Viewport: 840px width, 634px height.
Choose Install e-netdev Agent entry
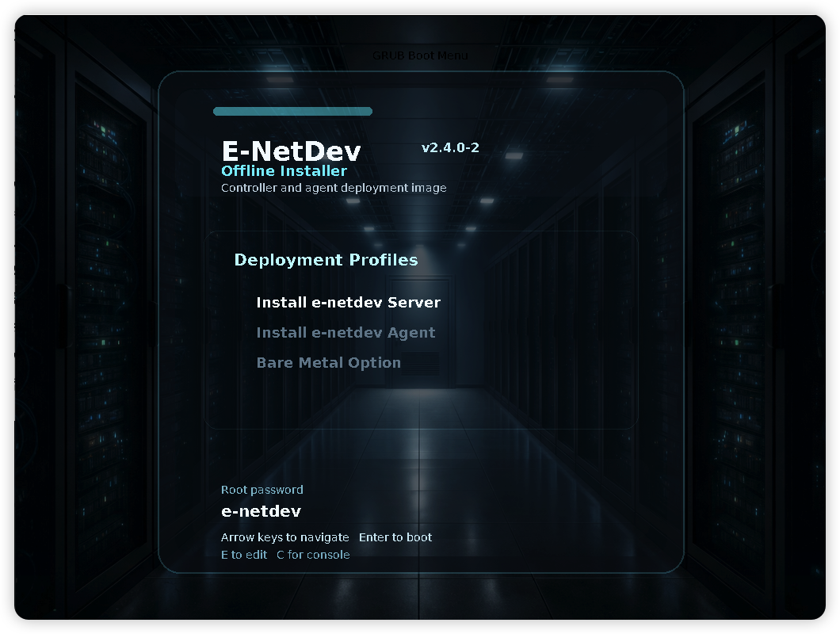tap(346, 332)
